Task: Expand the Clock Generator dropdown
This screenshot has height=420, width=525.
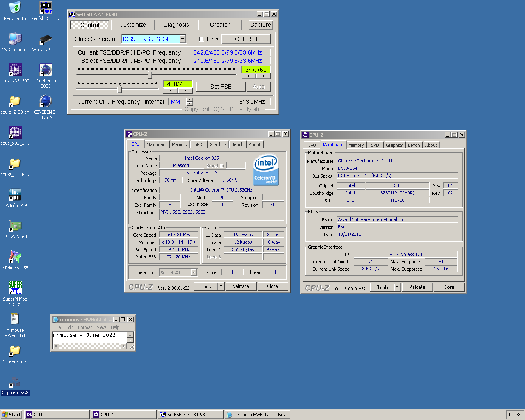Action: tap(183, 39)
